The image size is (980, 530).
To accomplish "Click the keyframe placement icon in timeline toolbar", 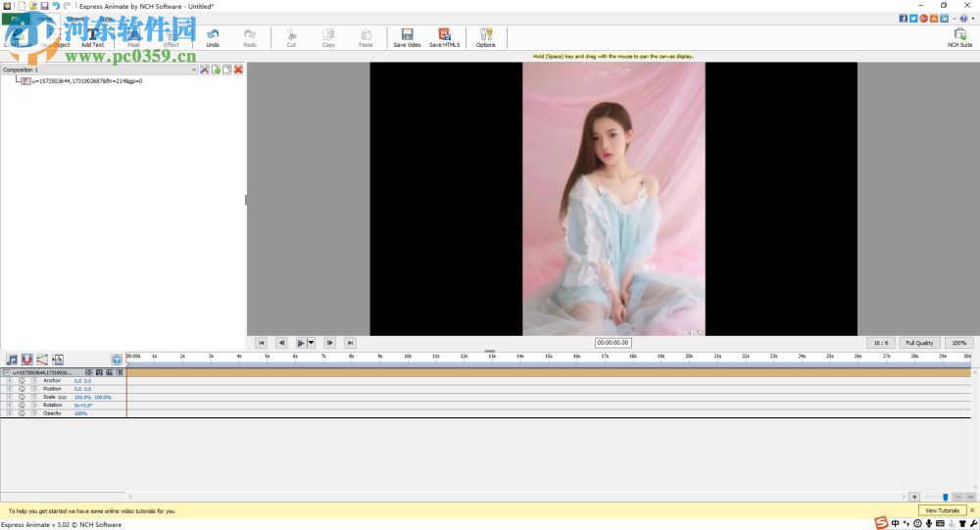I will tap(58, 360).
